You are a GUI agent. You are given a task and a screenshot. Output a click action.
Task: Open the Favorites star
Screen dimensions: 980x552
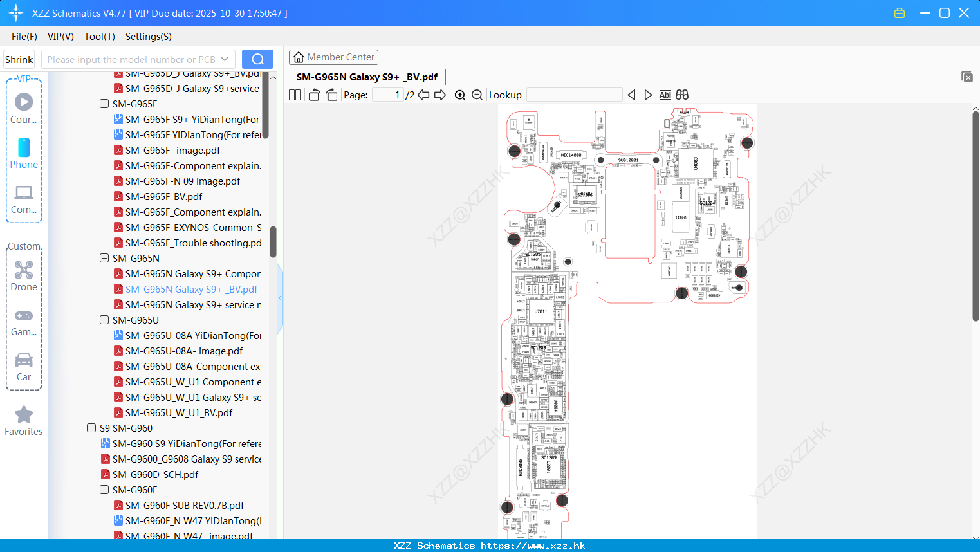pyautogui.click(x=24, y=421)
